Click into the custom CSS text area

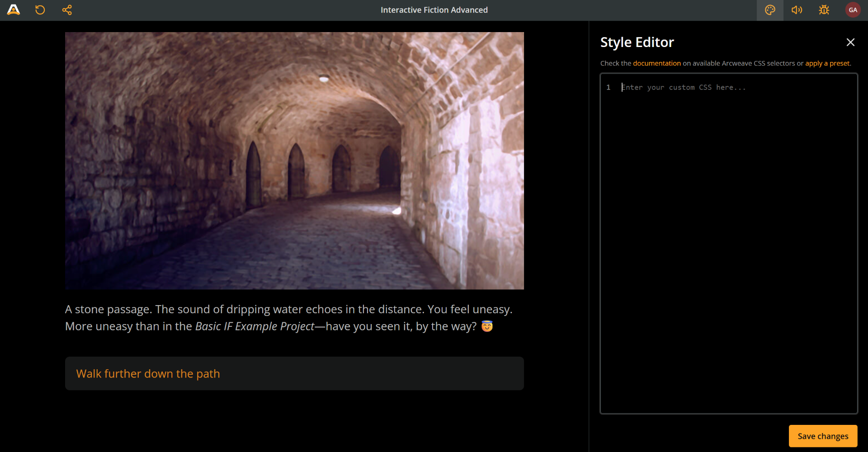(723, 181)
